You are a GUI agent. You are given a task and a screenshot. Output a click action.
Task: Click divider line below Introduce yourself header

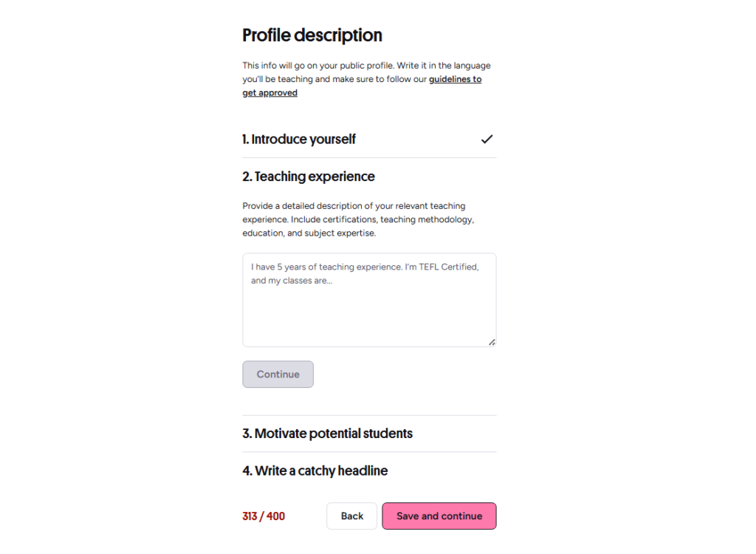point(369,158)
